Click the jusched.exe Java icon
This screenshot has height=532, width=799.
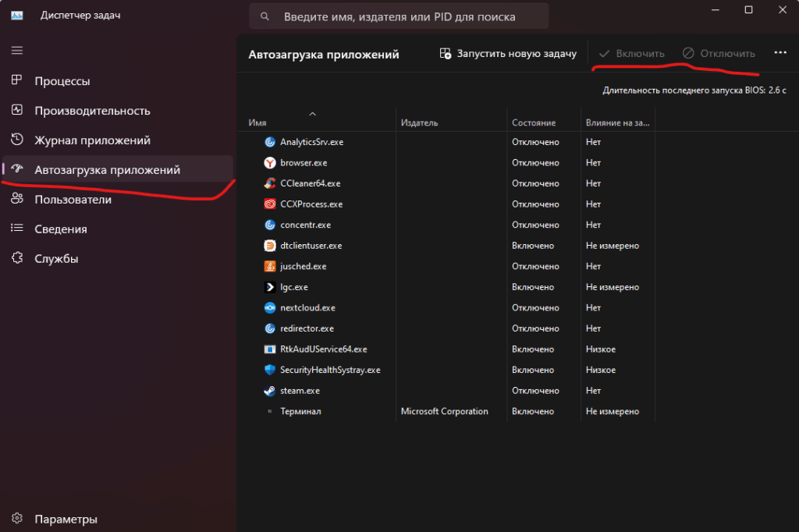(269, 267)
